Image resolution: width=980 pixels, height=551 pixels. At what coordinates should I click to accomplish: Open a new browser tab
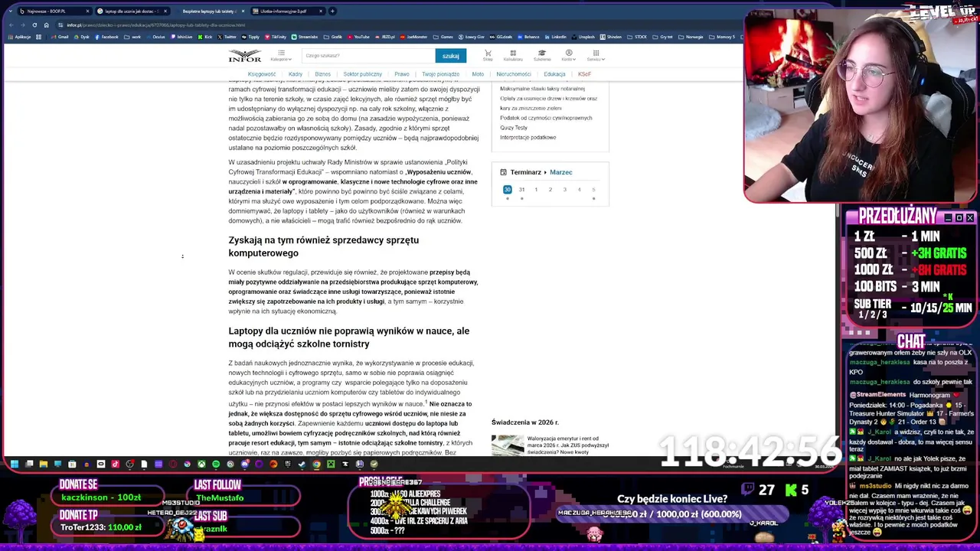(332, 11)
